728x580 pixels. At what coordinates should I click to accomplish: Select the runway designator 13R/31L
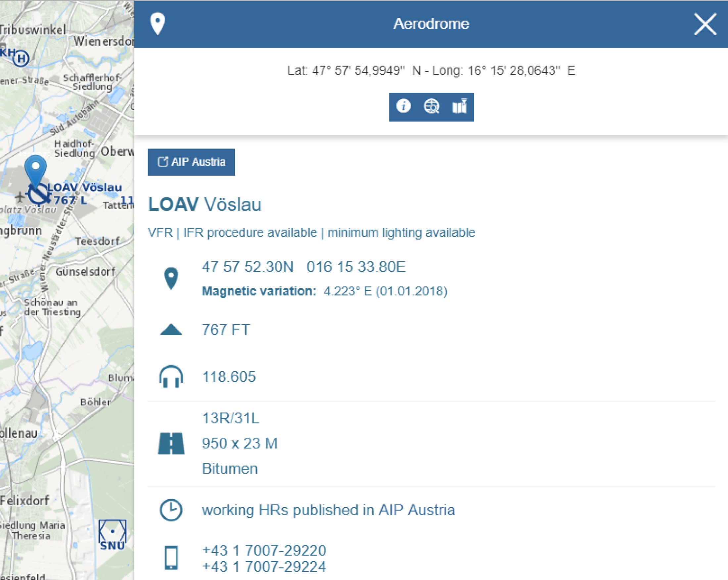click(x=230, y=418)
